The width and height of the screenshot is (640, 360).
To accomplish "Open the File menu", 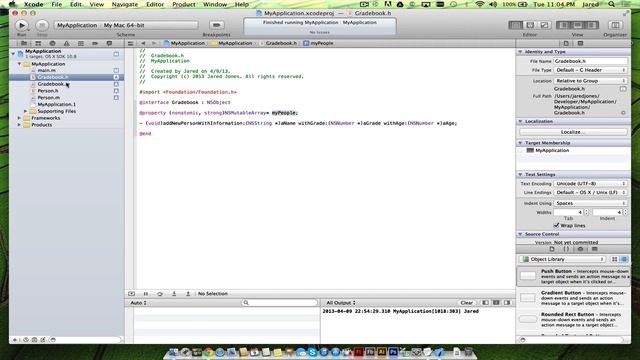I will point(57,4).
